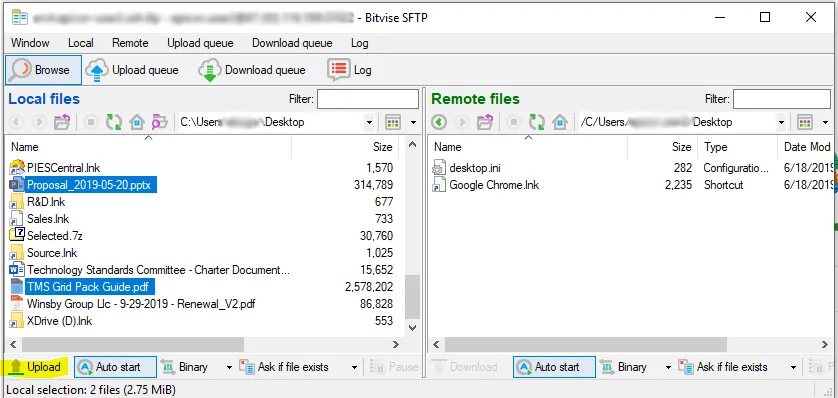The height and width of the screenshot is (398, 838).
Task: Click 'Local selection: 2 files' status text
Action: pyautogui.click(x=91, y=390)
